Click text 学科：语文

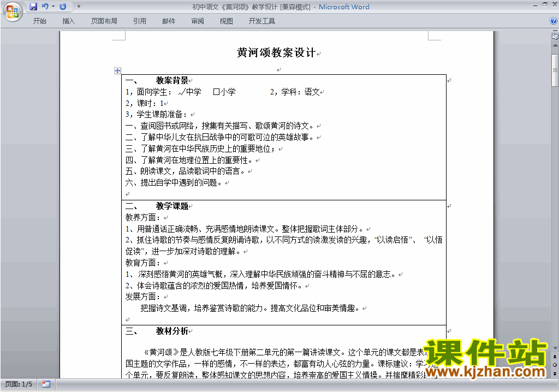pos(300,92)
